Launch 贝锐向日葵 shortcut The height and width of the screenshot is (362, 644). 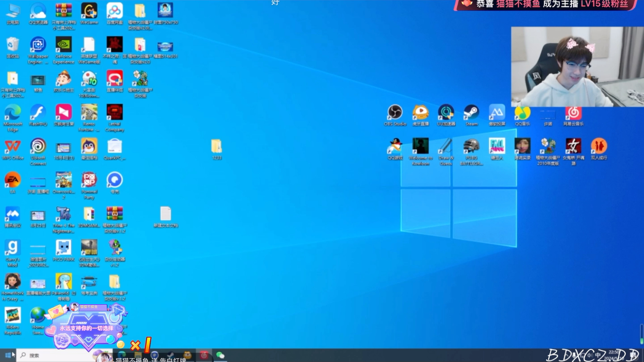[x=64, y=116]
